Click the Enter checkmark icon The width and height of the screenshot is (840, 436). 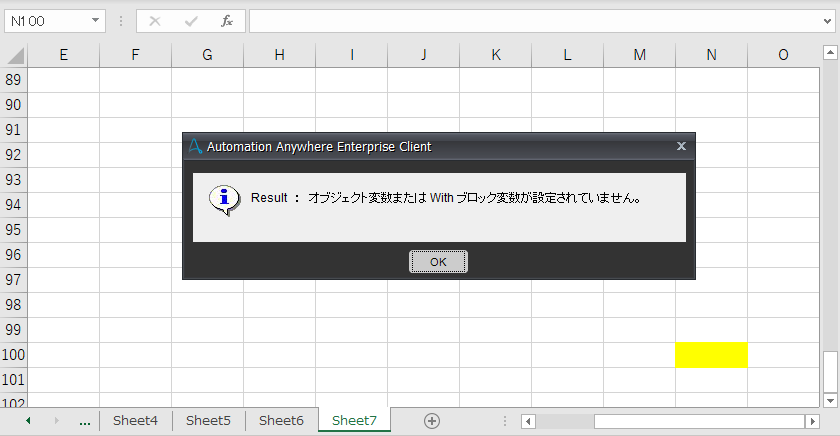point(191,21)
